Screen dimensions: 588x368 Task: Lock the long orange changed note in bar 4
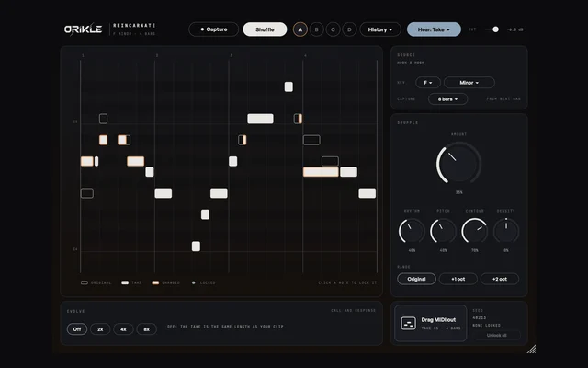(321, 172)
